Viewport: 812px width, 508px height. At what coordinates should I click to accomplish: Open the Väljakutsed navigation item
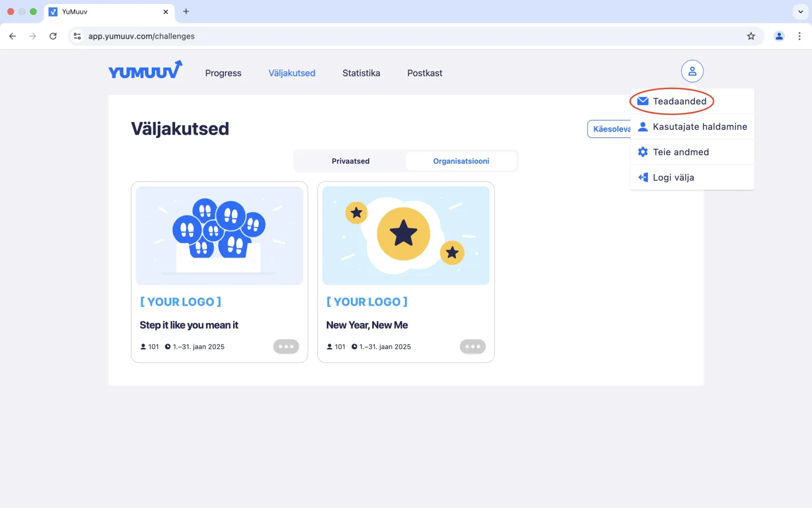point(292,73)
